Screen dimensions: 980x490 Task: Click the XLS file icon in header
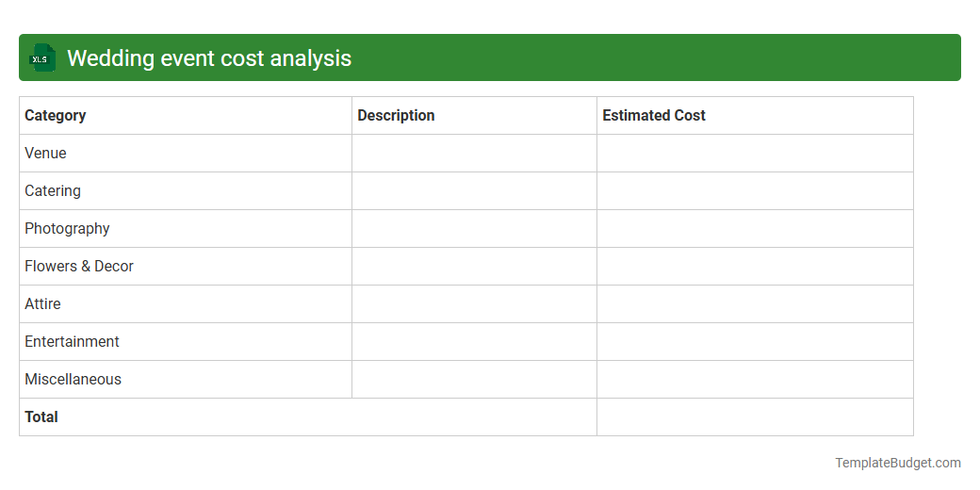(x=41, y=58)
